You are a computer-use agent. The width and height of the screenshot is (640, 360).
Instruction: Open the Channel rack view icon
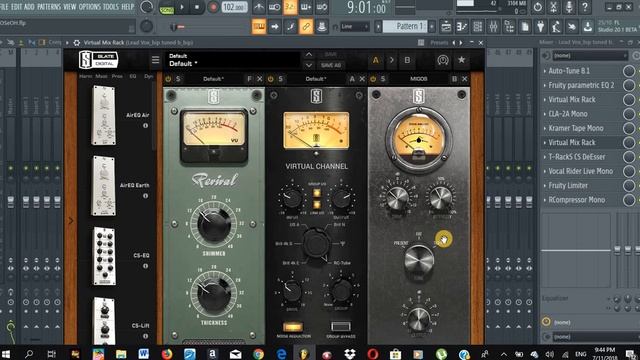pyautogui.click(x=478, y=27)
